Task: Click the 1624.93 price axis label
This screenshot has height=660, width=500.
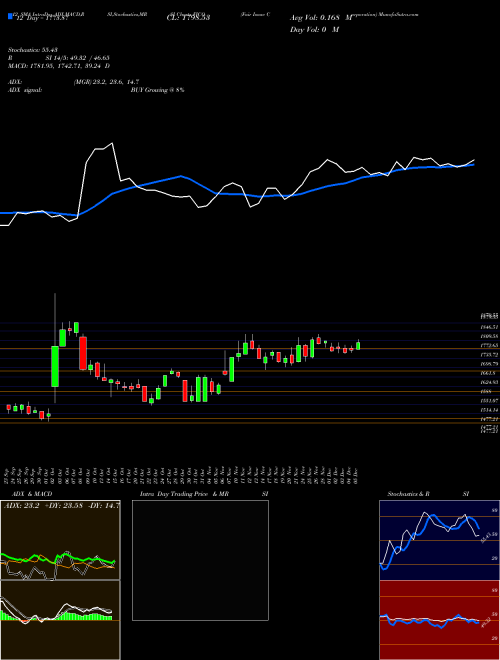Action: (x=490, y=382)
